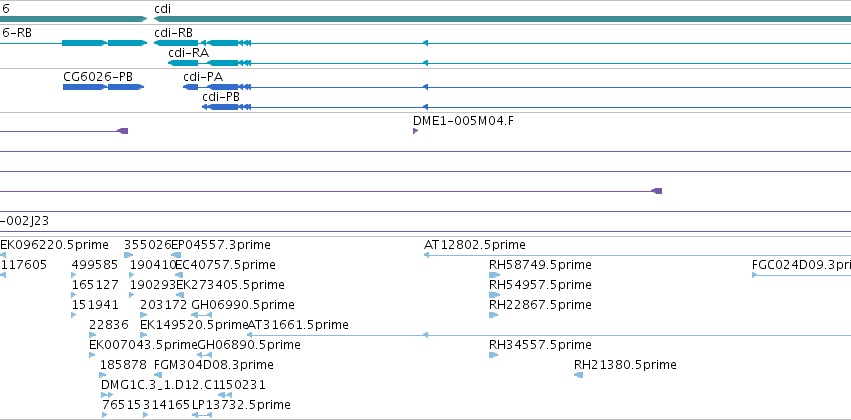
Task: Open EST EC40757.5prime
Action: pos(226,265)
